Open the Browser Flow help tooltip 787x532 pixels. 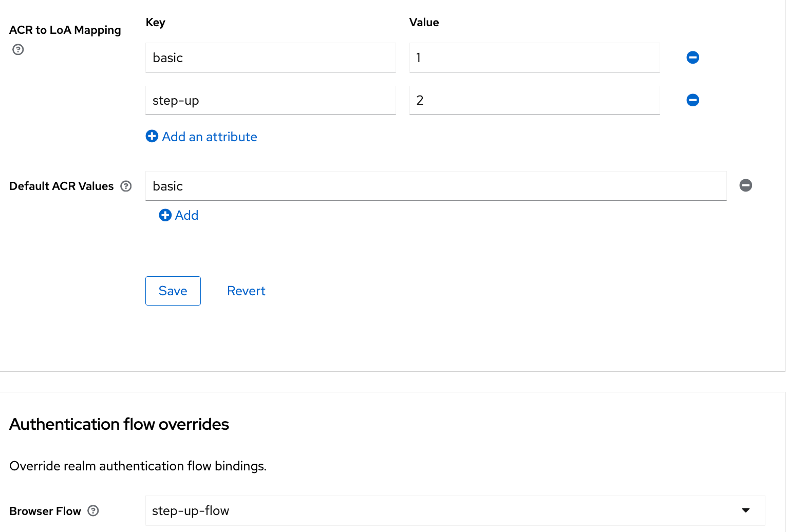coord(93,510)
